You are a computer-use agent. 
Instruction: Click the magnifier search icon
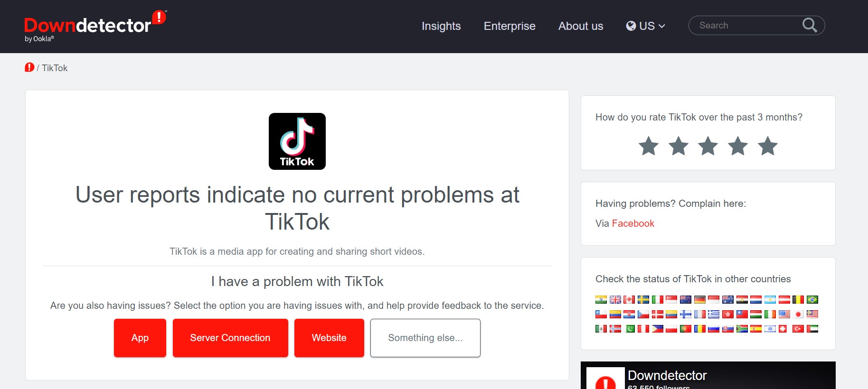[x=810, y=25]
